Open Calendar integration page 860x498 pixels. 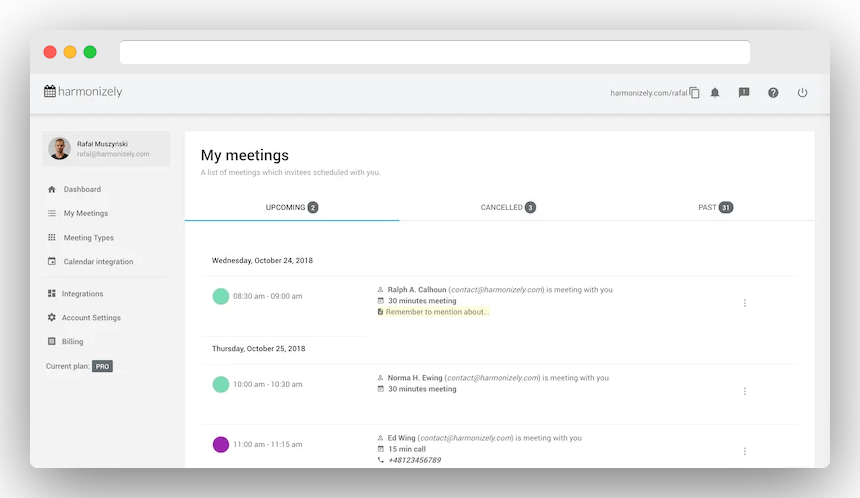pyautogui.click(x=98, y=262)
